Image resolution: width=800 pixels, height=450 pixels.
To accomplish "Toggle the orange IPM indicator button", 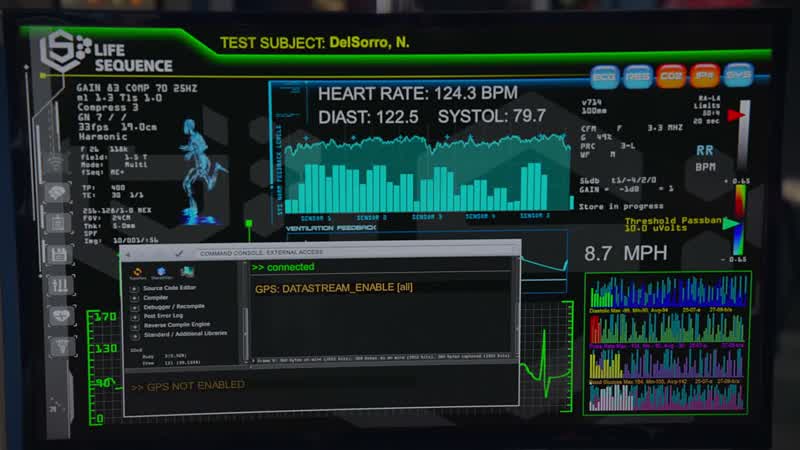I will (705, 76).
